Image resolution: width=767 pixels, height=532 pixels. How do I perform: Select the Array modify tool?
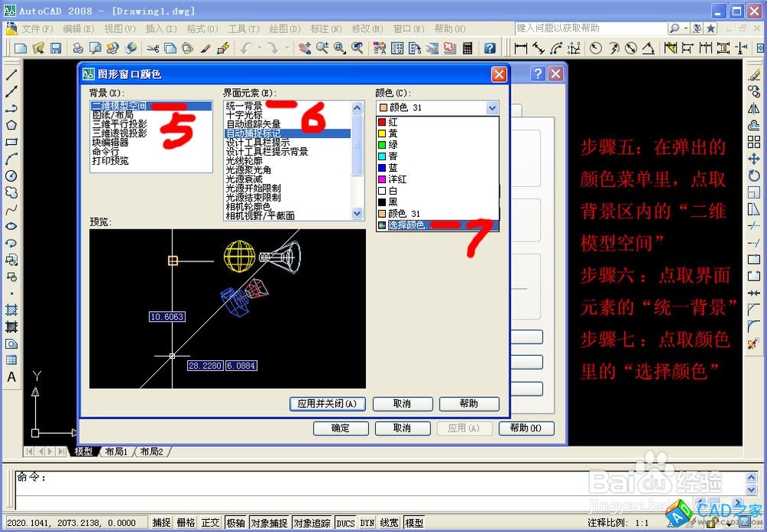(754, 142)
